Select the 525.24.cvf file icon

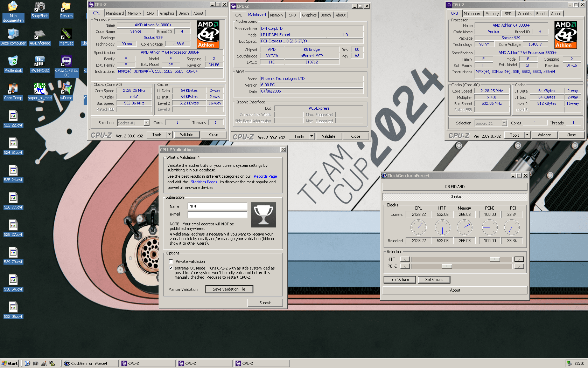coord(13,173)
